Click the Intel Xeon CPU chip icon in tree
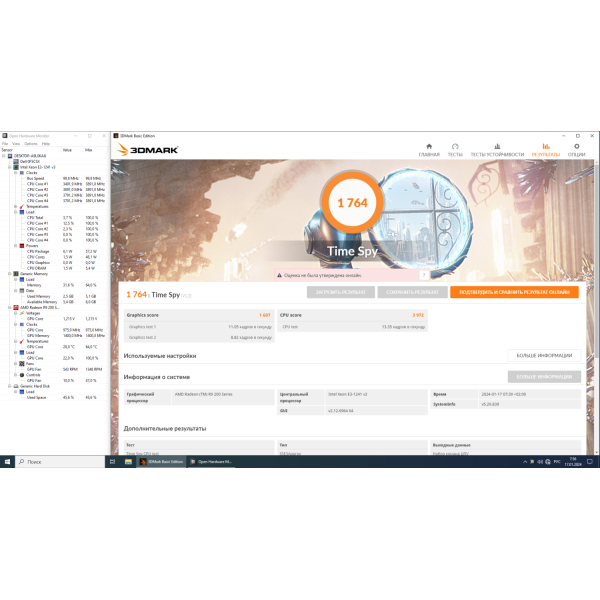This screenshot has width=600, height=600. (16, 167)
